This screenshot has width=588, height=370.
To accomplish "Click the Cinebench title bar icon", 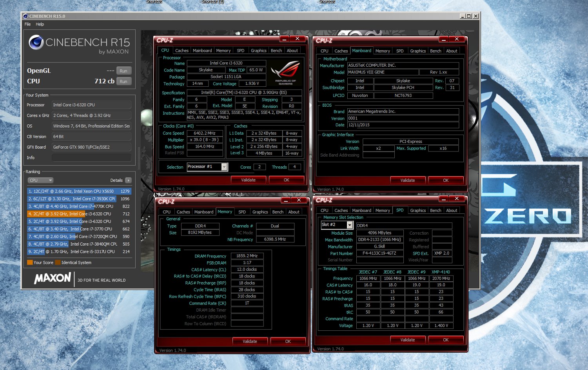I will tap(25, 16).
